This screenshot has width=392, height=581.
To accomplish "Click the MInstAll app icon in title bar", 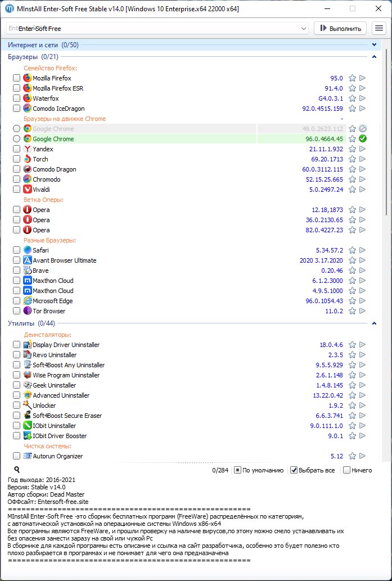I will click(x=9, y=8).
